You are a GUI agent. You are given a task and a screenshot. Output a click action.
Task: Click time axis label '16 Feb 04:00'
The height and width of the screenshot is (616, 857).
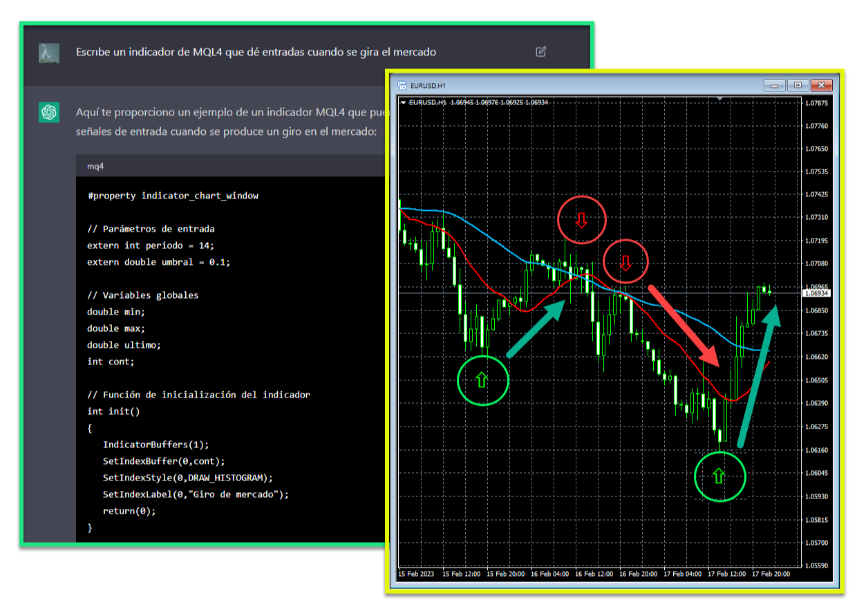(x=550, y=574)
